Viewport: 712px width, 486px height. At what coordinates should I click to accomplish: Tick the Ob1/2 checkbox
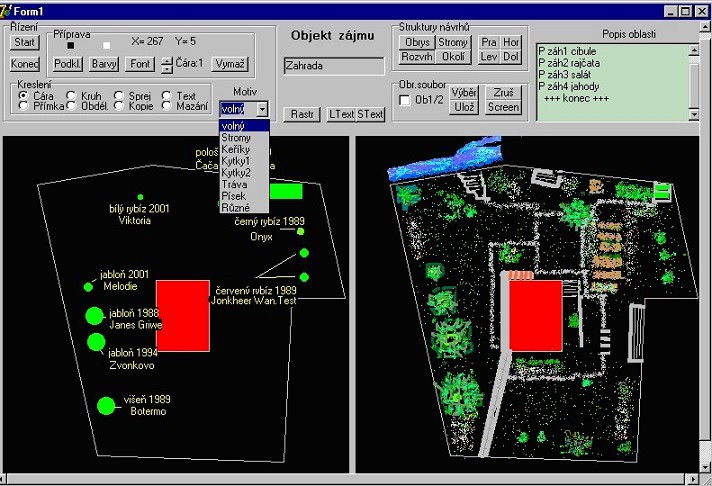click(x=404, y=99)
